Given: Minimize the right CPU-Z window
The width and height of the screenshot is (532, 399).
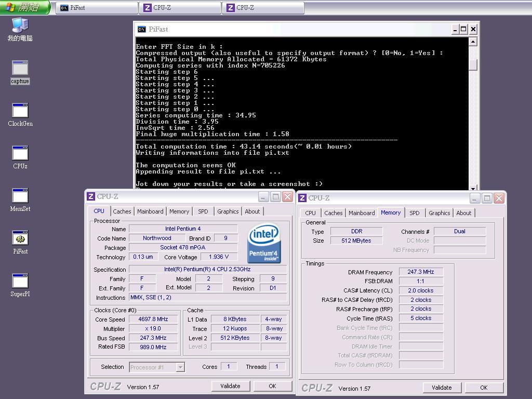Looking at the screenshot, I should click(475, 198).
